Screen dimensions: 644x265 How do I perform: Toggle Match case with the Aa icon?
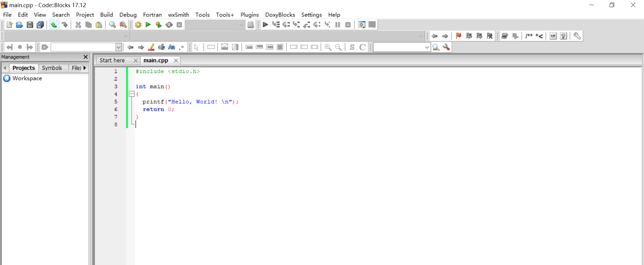coord(171,47)
